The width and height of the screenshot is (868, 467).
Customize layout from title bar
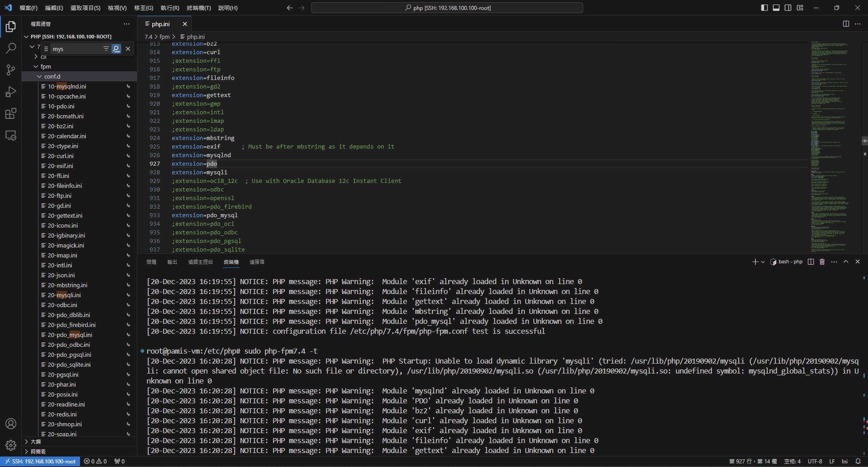[x=800, y=8]
